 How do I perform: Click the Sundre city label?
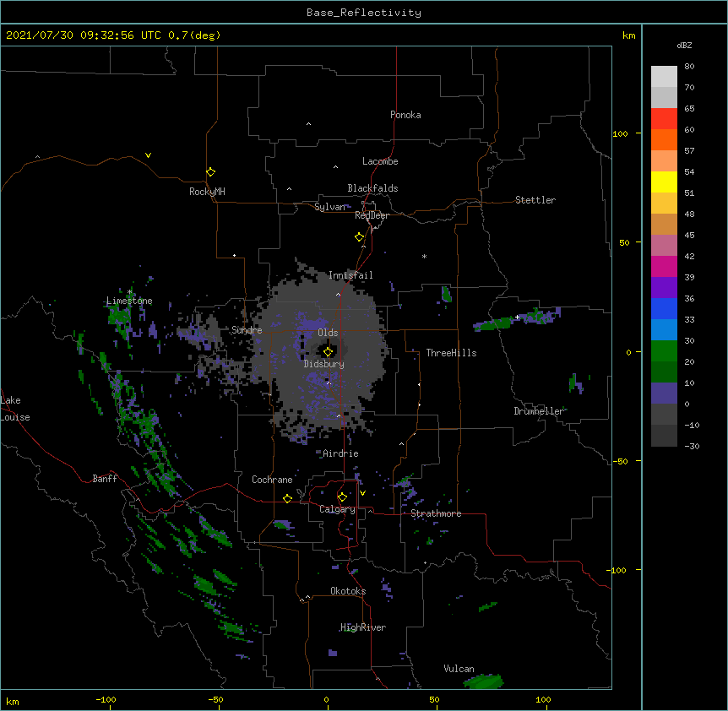click(x=247, y=330)
